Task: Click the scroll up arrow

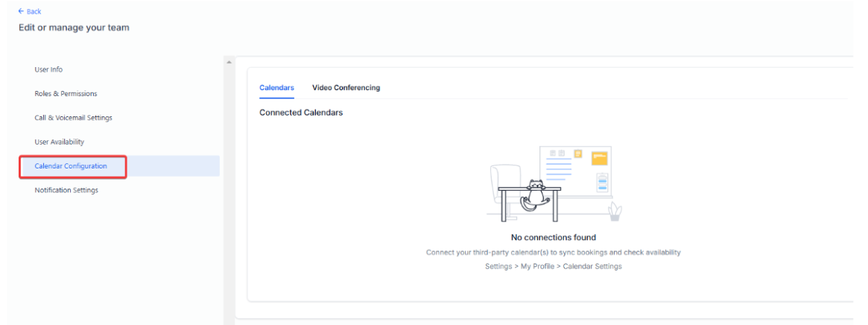Action: coord(229,61)
